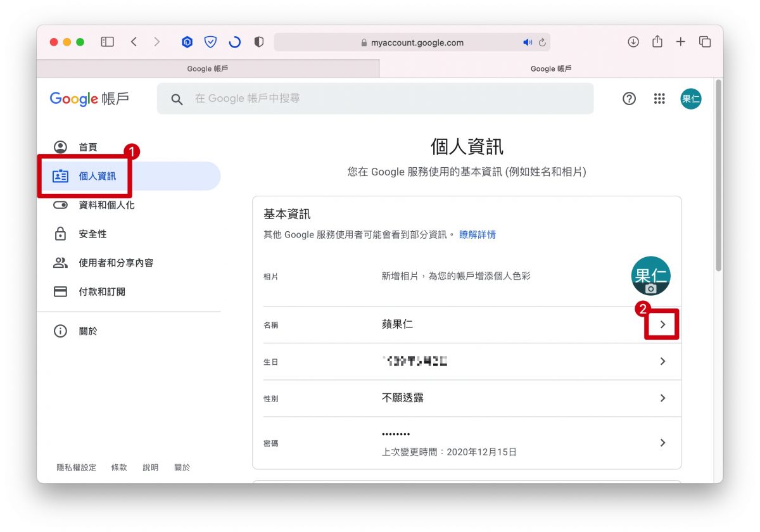Click 上次變更時間：2020年12月15日 text
The width and height of the screenshot is (760, 532).
coord(449,452)
